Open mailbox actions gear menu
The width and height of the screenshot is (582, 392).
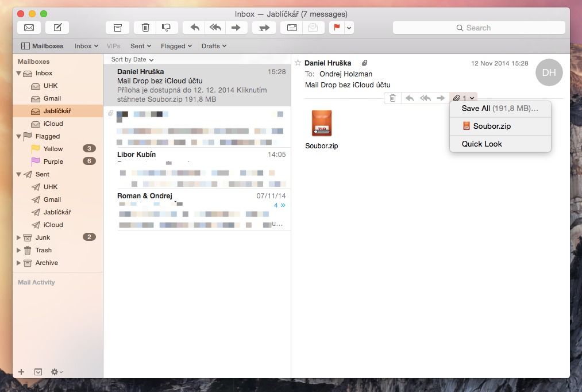click(56, 371)
